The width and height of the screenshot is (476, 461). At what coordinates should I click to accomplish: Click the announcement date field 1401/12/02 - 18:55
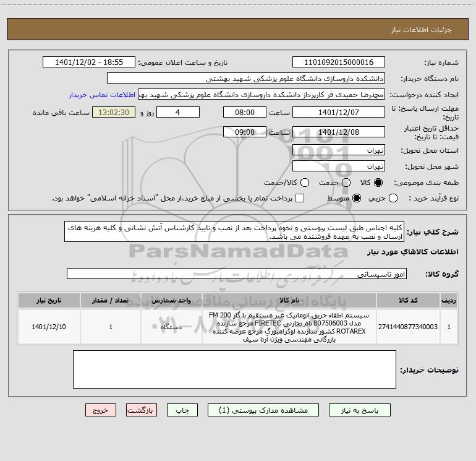89,62
